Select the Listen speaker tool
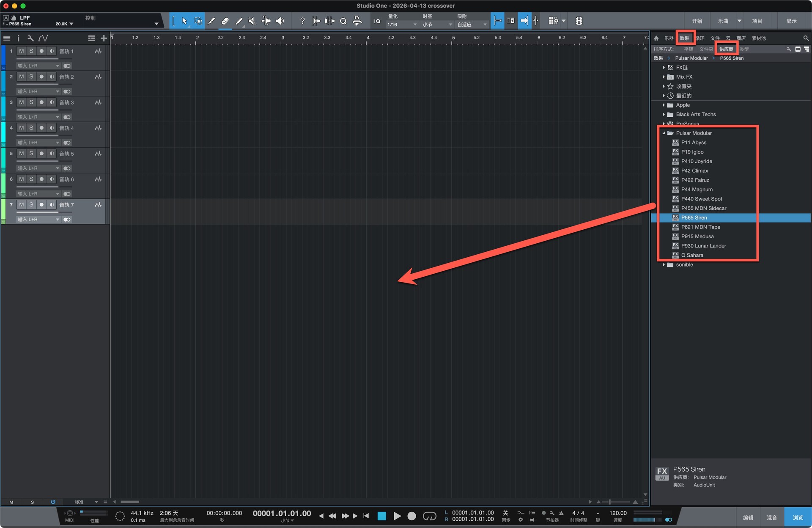The width and height of the screenshot is (812, 528). coord(280,21)
